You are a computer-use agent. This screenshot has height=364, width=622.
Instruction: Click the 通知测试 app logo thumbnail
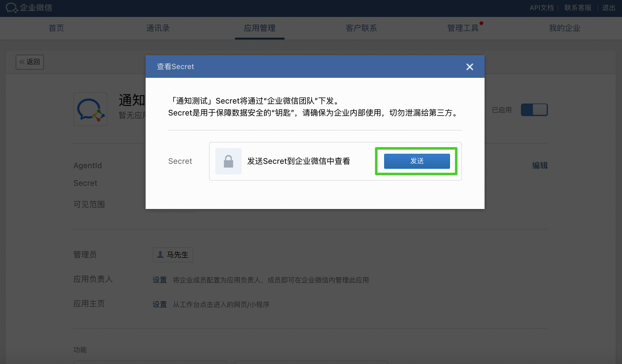coord(90,110)
